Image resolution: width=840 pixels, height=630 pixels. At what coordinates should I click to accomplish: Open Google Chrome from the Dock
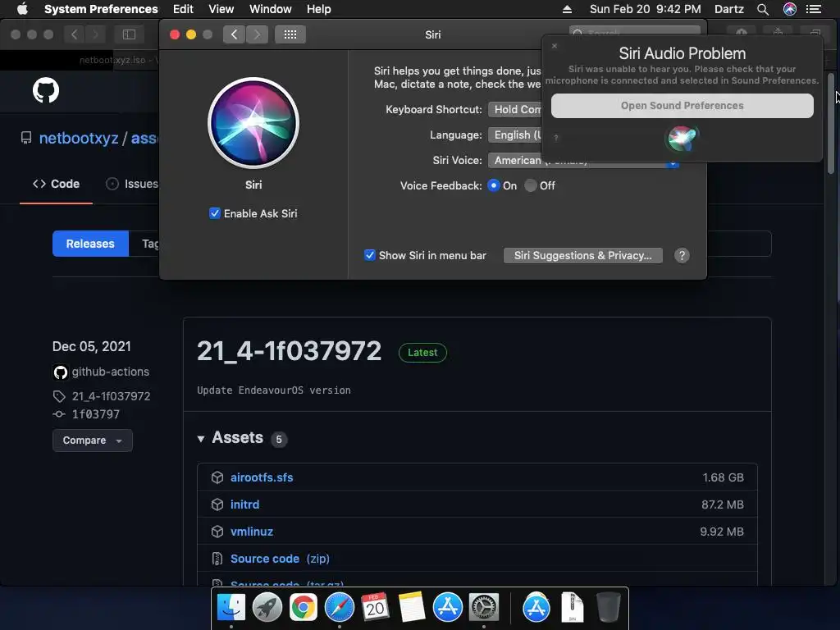[303, 608]
